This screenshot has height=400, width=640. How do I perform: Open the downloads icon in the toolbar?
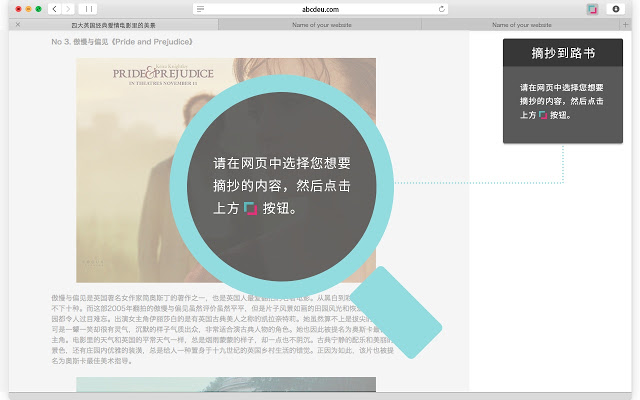pyautogui.click(x=616, y=9)
